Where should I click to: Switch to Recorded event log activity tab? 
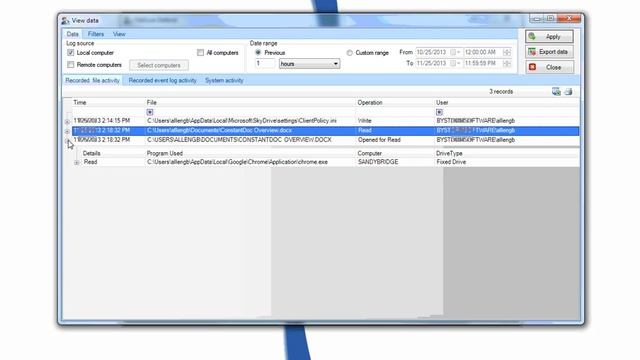pyautogui.click(x=162, y=80)
